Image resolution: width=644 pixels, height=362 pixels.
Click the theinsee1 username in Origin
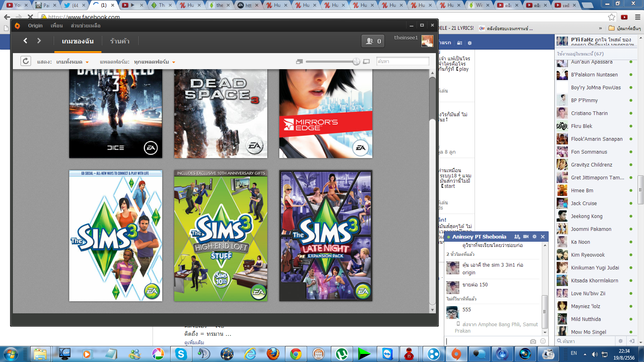tap(406, 37)
